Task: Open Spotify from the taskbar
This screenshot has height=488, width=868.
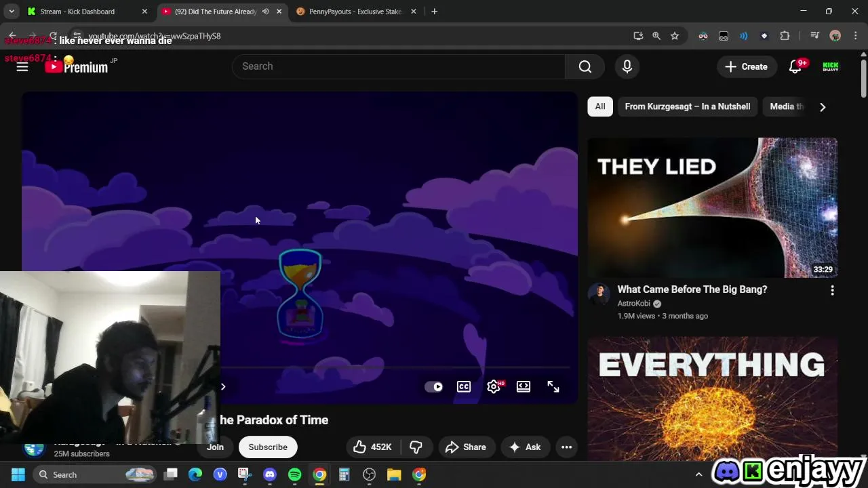Action: (294, 474)
